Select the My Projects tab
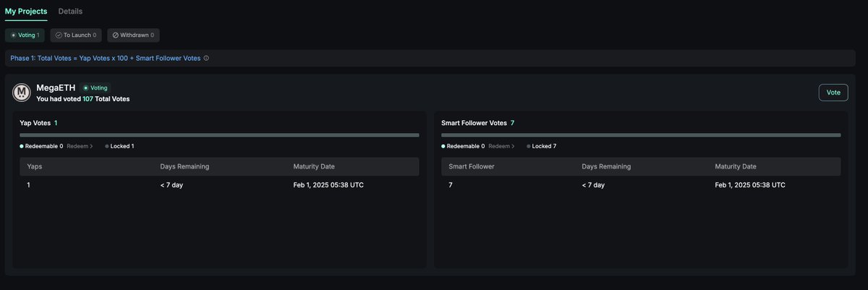Screen dimensions: 868x290 (26, 12)
